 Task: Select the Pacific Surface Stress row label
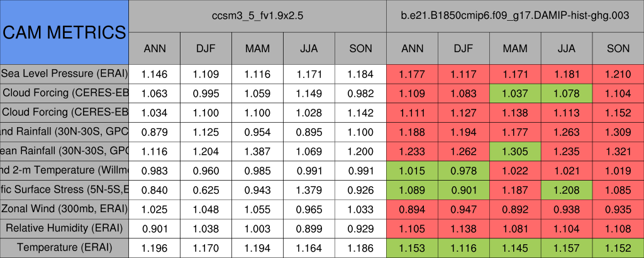coord(64,189)
